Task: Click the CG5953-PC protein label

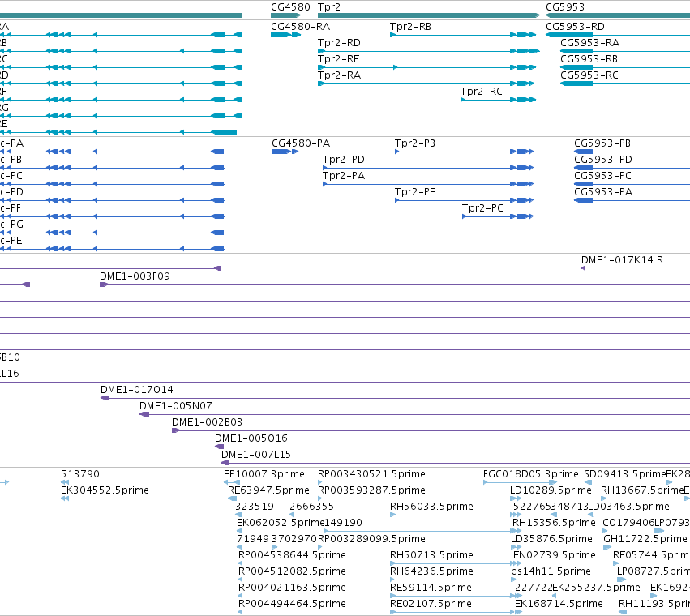Action: coord(603,176)
